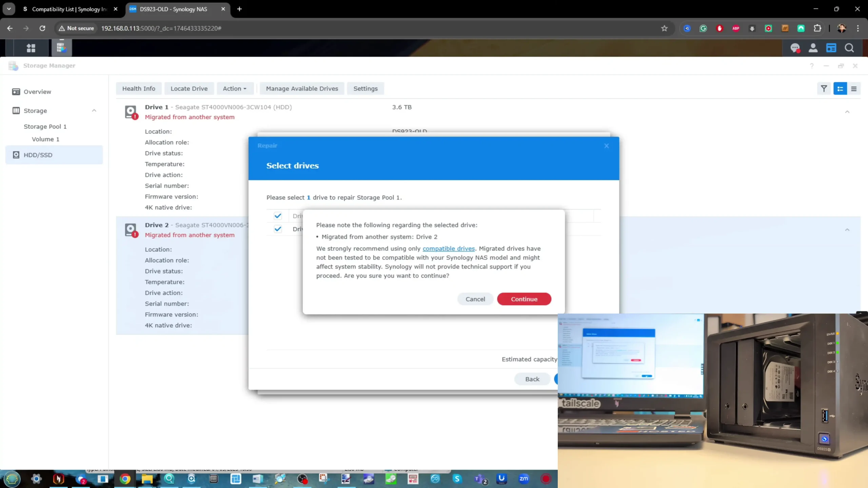Select Storage Pool 1 in sidebar
The width and height of the screenshot is (868, 488).
(45, 126)
